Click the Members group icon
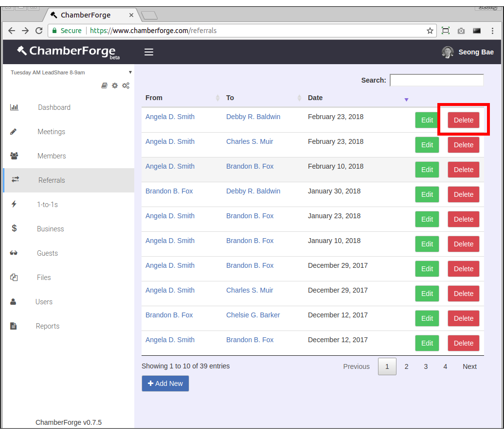 point(14,156)
